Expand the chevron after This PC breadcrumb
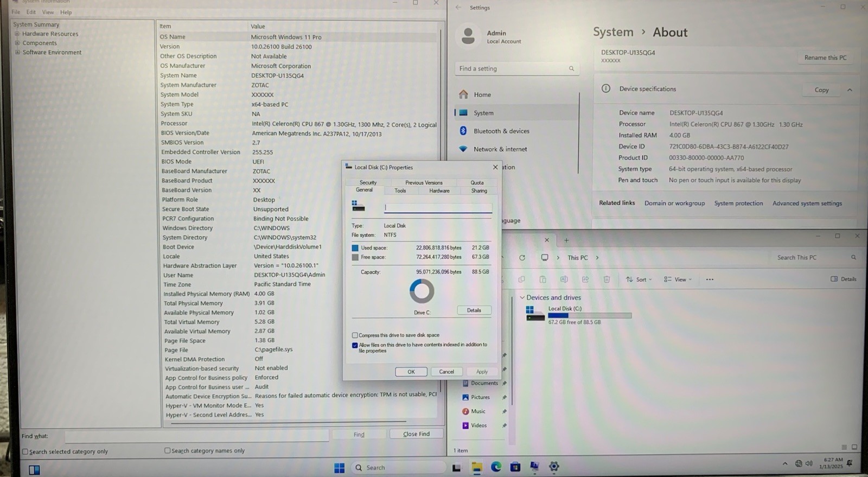The image size is (868, 477). tap(597, 258)
